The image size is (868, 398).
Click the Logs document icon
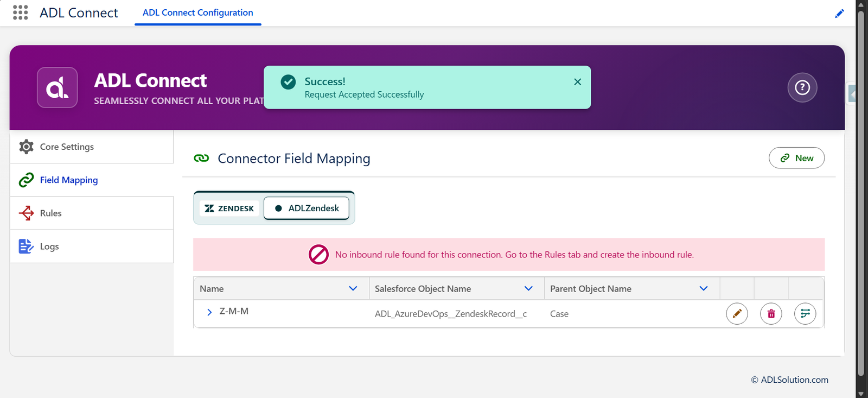[26, 246]
